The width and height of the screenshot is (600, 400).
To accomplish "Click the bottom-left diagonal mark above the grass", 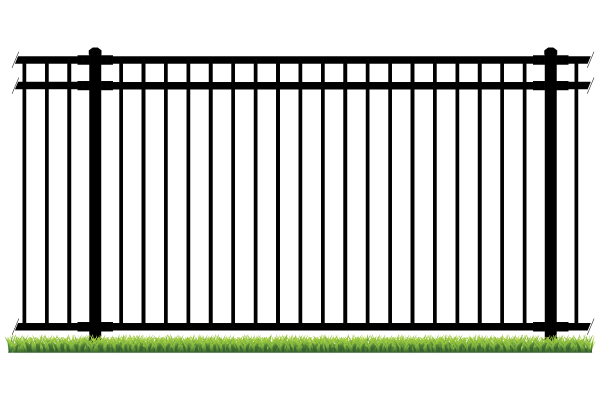I will coord(15,325).
